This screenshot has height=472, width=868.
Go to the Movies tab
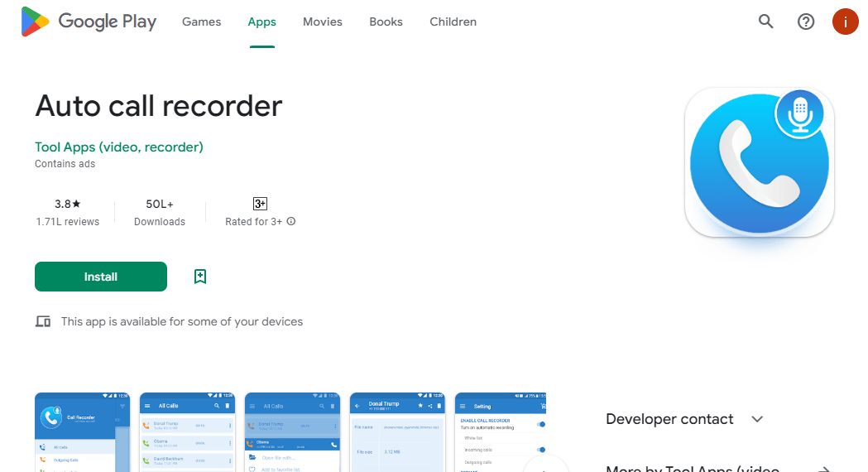pos(322,22)
